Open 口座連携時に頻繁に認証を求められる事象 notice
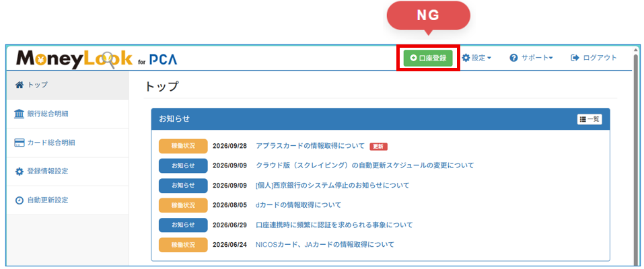 (334, 225)
